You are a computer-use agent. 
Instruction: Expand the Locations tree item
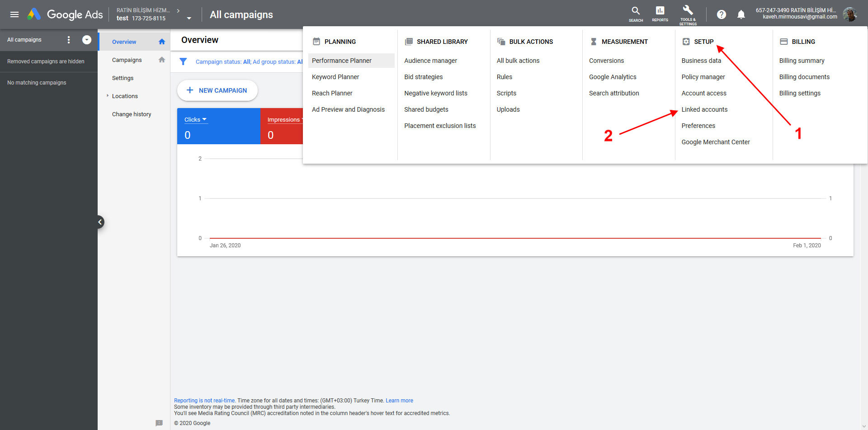[x=108, y=96]
